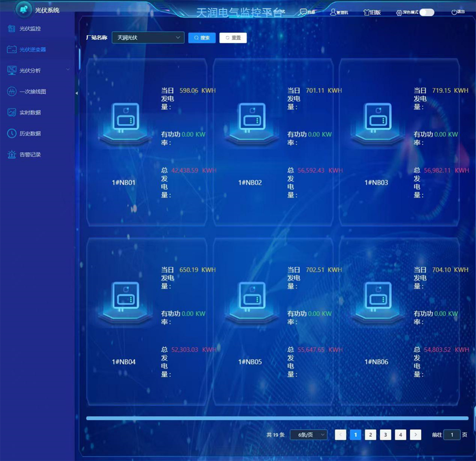
Task: Click 退出 to log out
Action: (459, 11)
